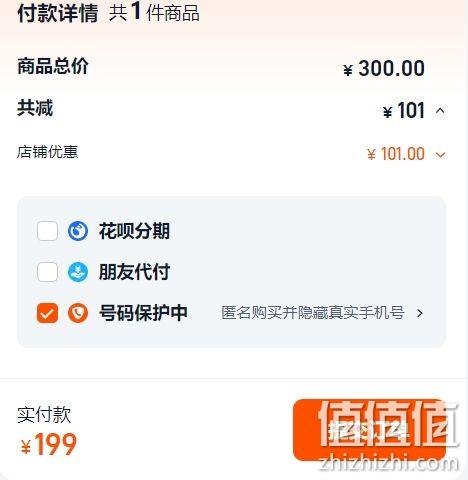
Task: Collapse the 共减 discount chevron
Action: point(440,110)
